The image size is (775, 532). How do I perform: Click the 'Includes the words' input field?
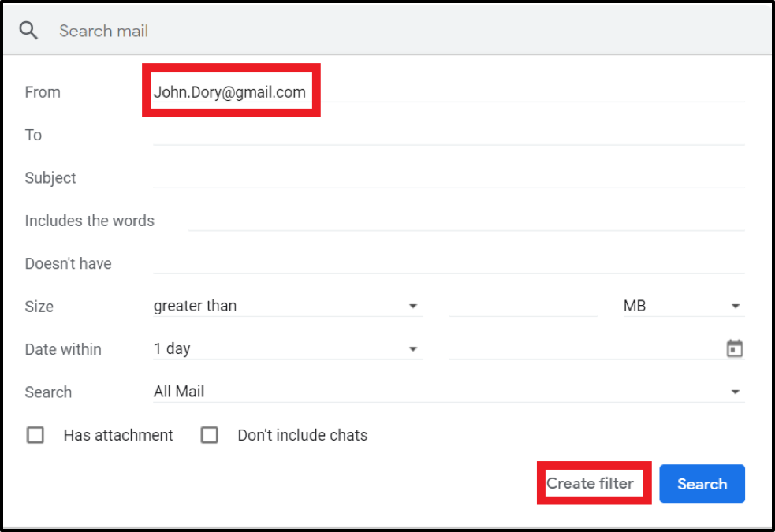pyautogui.click(x=465, y=220)
